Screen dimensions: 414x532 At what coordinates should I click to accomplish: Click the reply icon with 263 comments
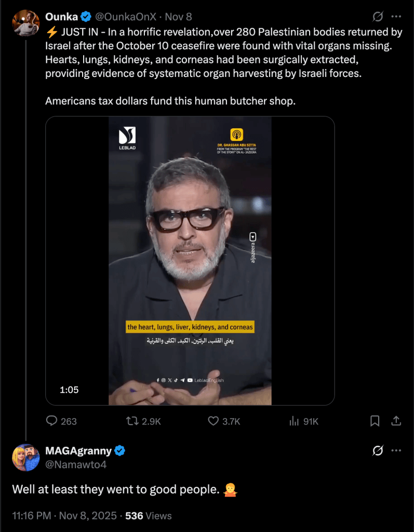pyautogui.click(x=52, y=421)
